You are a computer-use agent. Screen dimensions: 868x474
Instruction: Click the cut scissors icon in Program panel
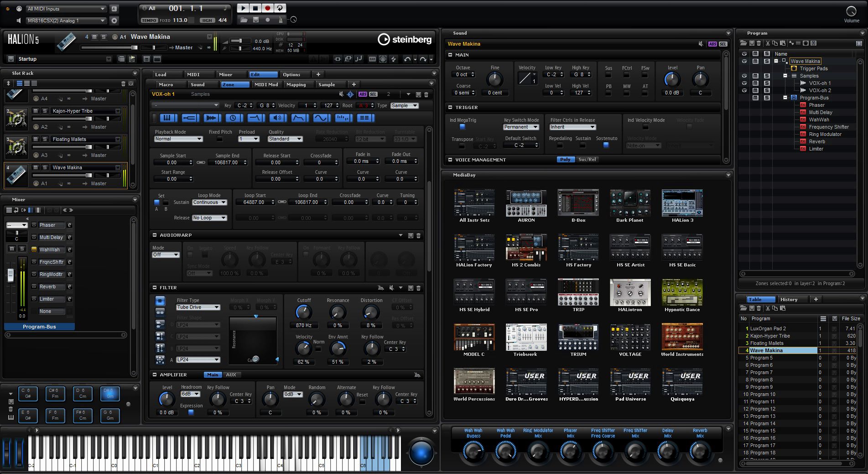(768, 43)
